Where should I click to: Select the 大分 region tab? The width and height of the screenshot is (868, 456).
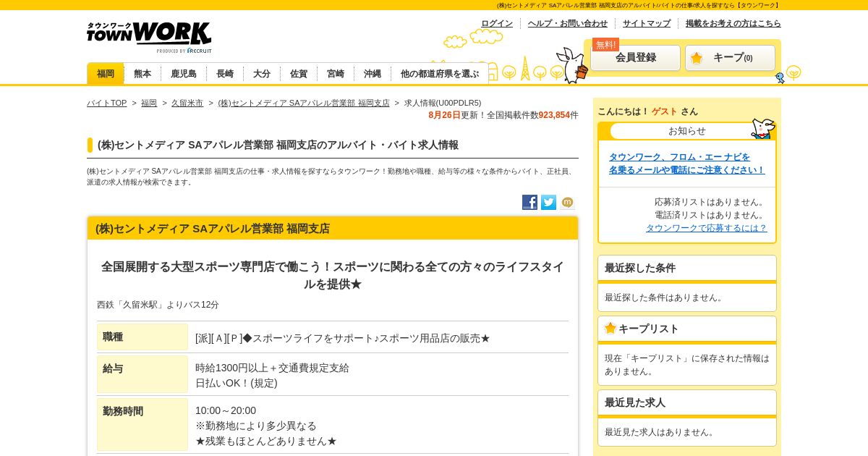(262, 74)
